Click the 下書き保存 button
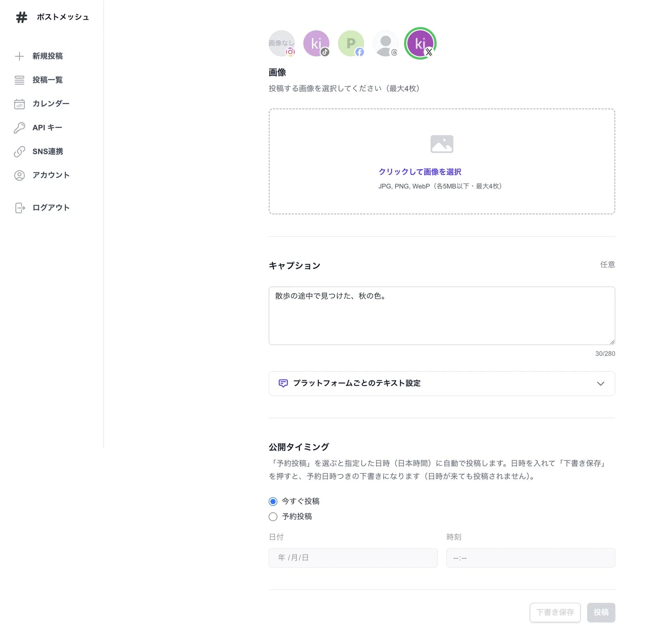The height and width of the screenshot is (644, 650). tap(555, 612)
